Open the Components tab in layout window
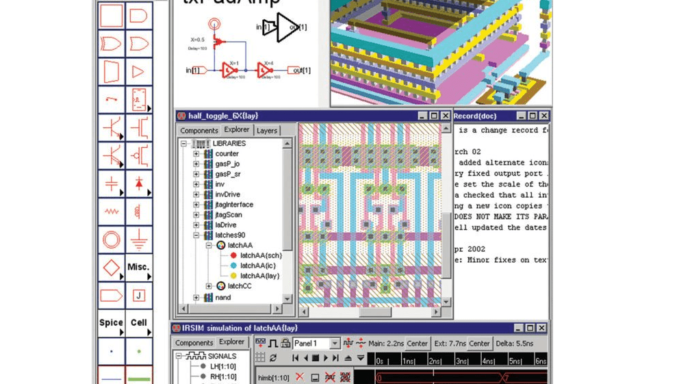The height and width of the screenshot is (384, 679). click(199, 130)
